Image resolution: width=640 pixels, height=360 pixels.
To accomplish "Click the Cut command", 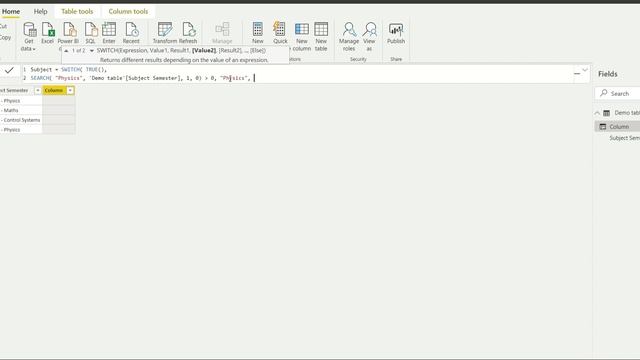I will tap(4, 26).
